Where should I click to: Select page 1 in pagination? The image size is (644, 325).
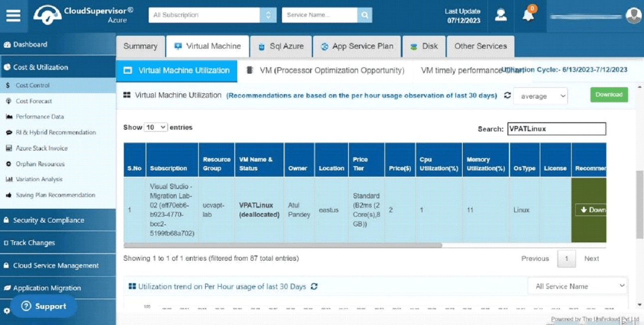566,259
